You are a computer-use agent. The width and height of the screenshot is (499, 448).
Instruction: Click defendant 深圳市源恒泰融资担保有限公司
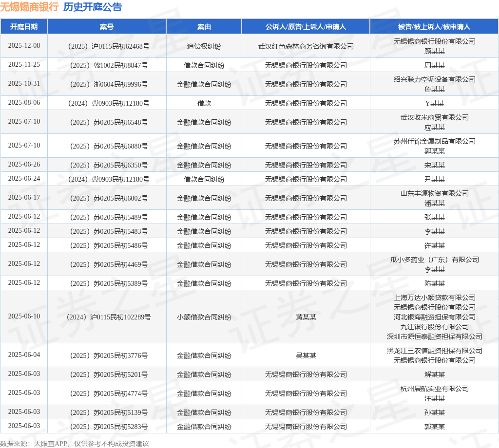coord(434,336)
